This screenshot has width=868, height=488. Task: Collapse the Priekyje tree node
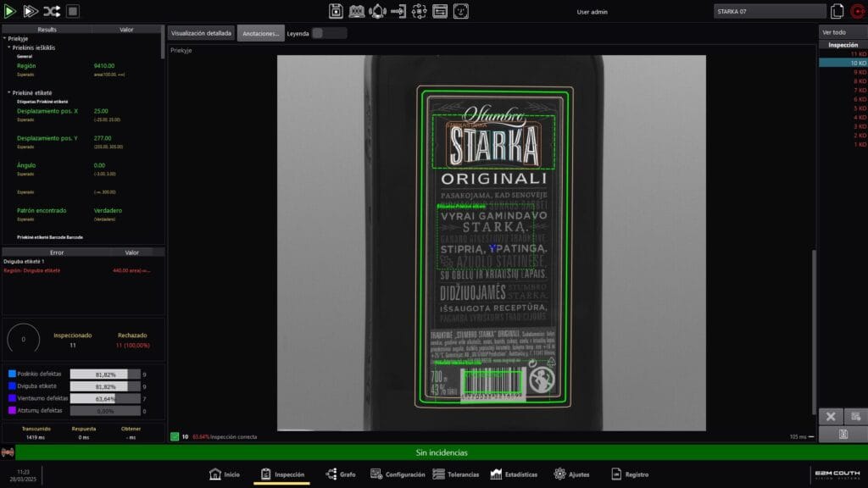click(4, 38)
